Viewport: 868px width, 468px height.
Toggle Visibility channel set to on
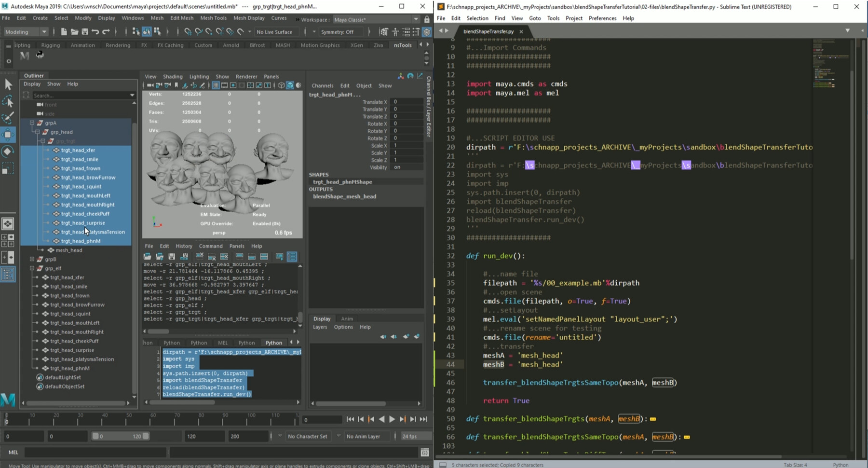click(397, 167)
